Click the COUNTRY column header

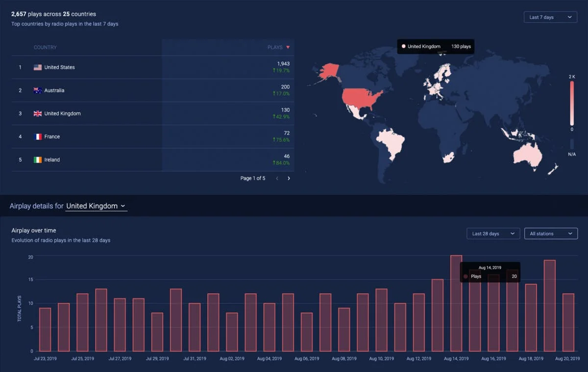pyautogui.click(x=45, y=47)
